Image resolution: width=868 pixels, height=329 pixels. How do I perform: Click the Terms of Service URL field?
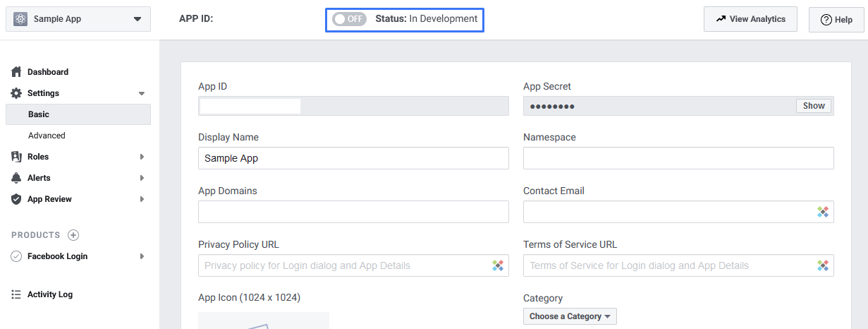click(678, 265)
